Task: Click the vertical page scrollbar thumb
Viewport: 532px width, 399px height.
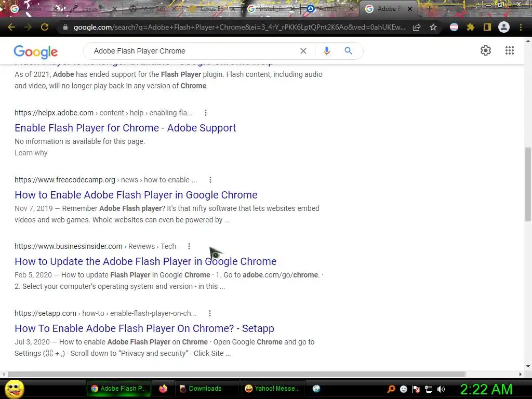Action: pos(528,184)
